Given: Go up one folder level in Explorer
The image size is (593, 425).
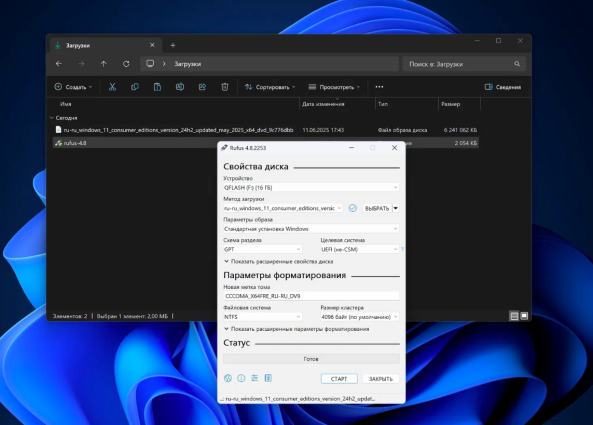Looking at the screenshot, I should coord(104,64).
